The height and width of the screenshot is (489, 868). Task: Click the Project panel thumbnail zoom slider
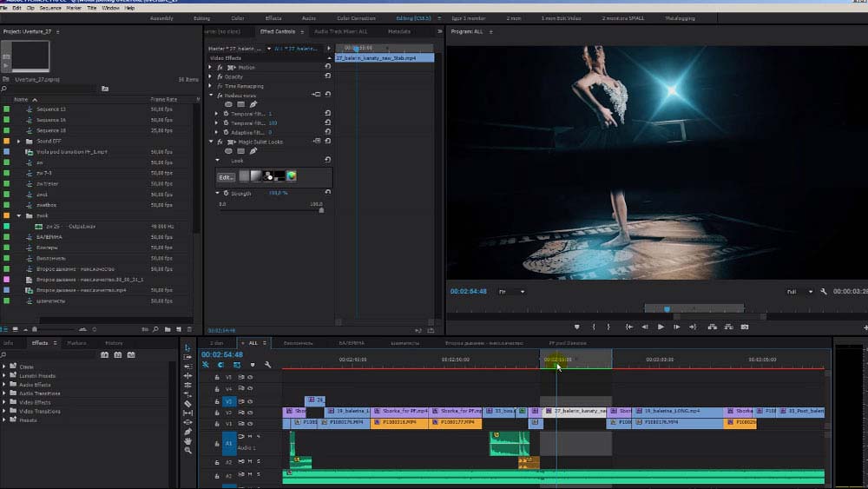click(x=34, y=329)
